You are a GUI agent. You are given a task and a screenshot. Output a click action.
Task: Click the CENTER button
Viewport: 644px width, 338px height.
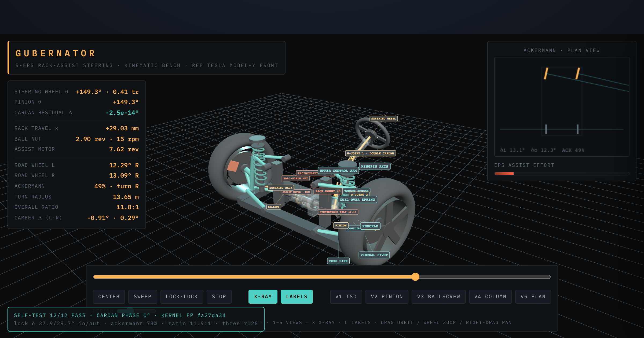pyautogui.click(x=109, y=297)
